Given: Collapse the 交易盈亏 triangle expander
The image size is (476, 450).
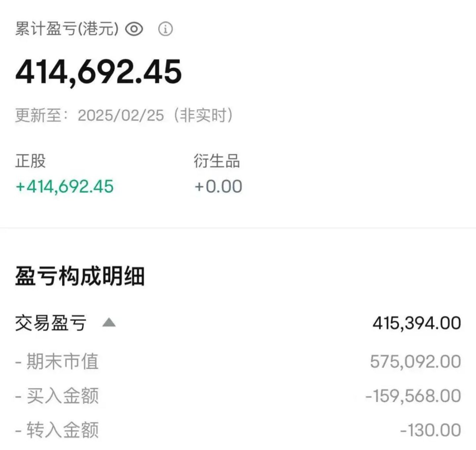Looking at the screenshot, I should coord(109,322).
